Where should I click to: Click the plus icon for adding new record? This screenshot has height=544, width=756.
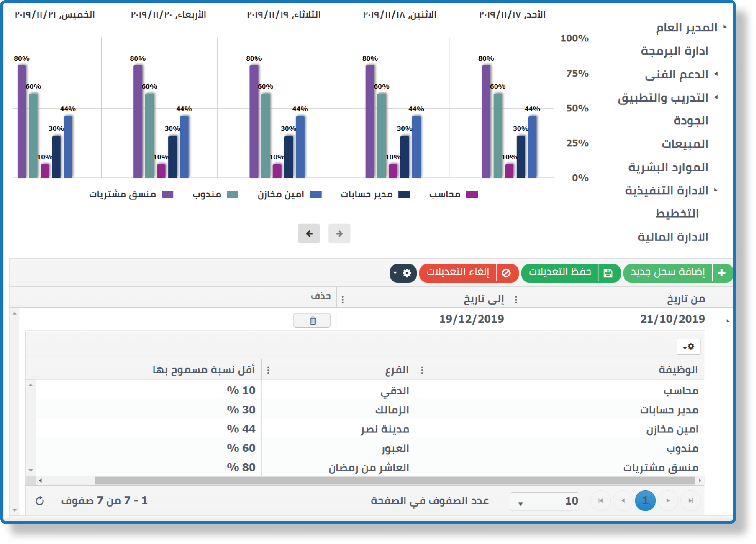722,273
